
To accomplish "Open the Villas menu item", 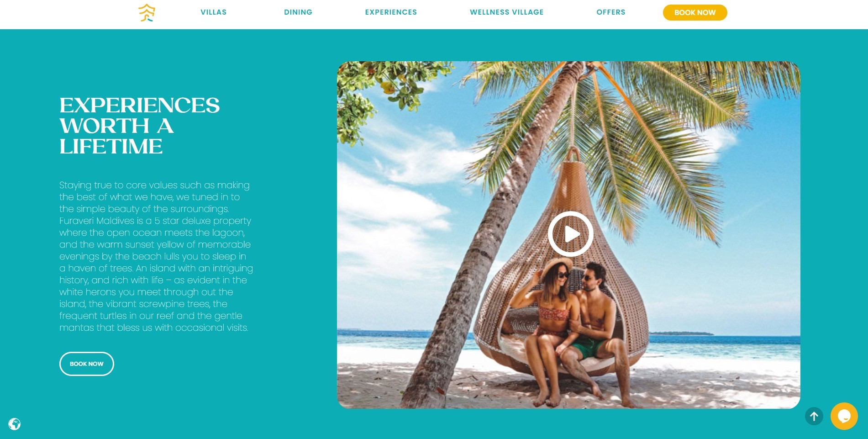I will click(213, 12).
